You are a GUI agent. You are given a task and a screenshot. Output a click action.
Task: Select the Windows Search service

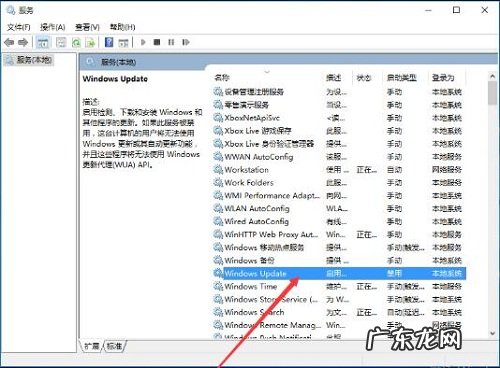pyautogui.click(x=254, y=312)
